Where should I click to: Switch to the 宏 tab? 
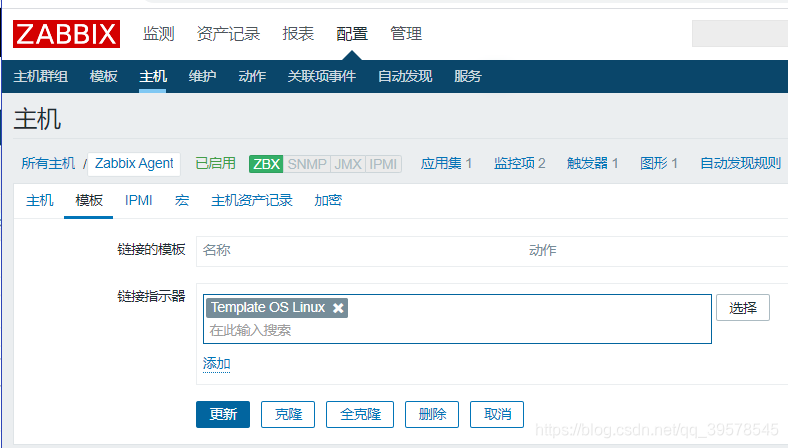tap(182, 201)
